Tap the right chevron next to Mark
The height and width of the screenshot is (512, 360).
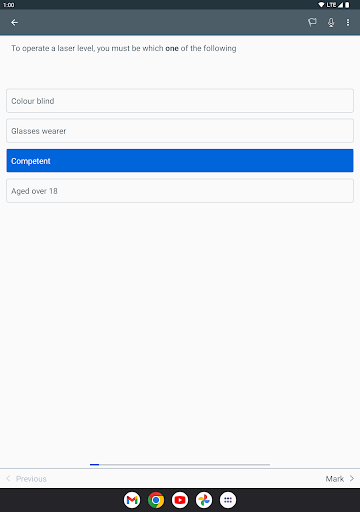352,479
